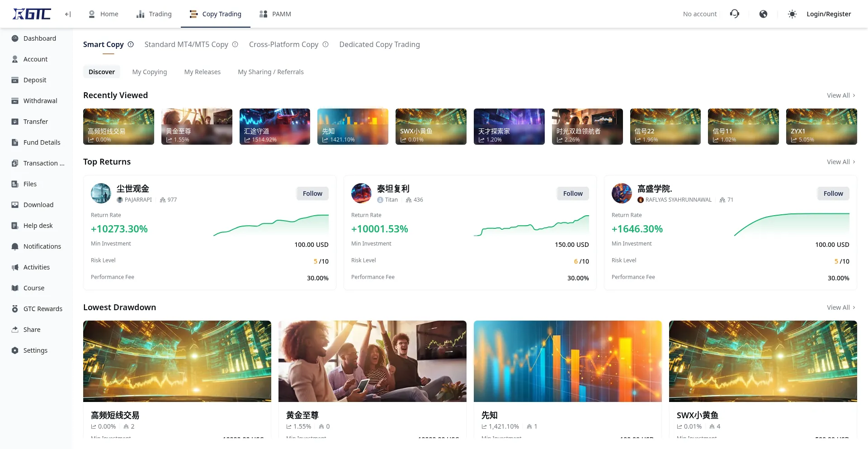The image size is (868, 449).
Task: Open recently viewed 信号11 thumbnail
Action: click(x=743, y=127)
